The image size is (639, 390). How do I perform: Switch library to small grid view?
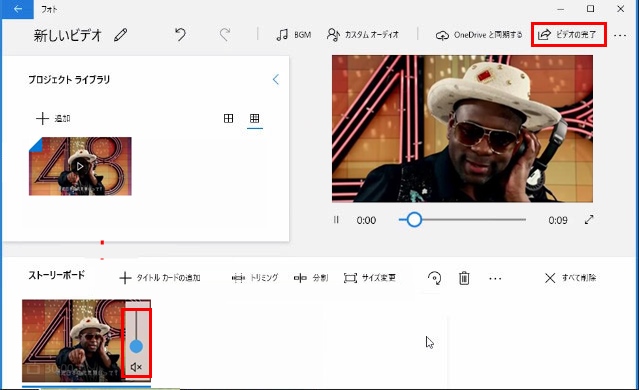(255, 119)
